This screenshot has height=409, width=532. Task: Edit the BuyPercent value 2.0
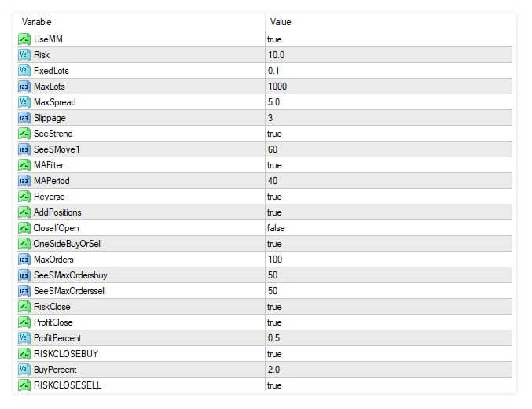pos(273,369)
